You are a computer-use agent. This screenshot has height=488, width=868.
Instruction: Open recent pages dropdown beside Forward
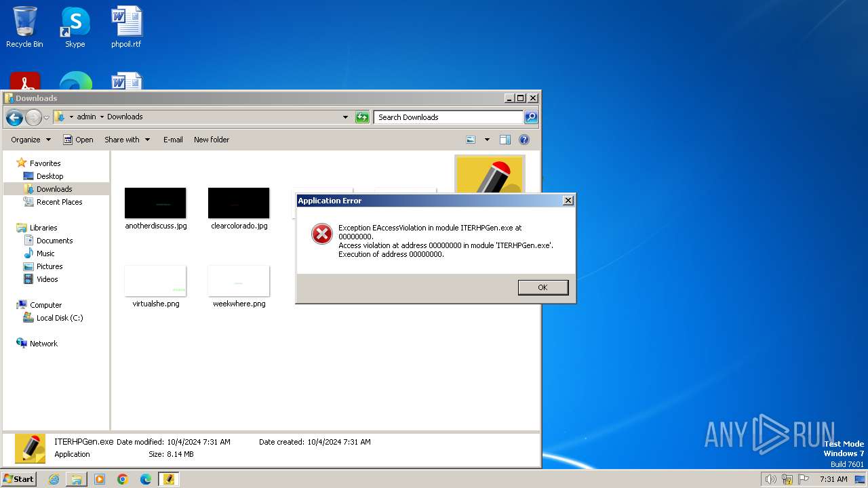(47, 117)
